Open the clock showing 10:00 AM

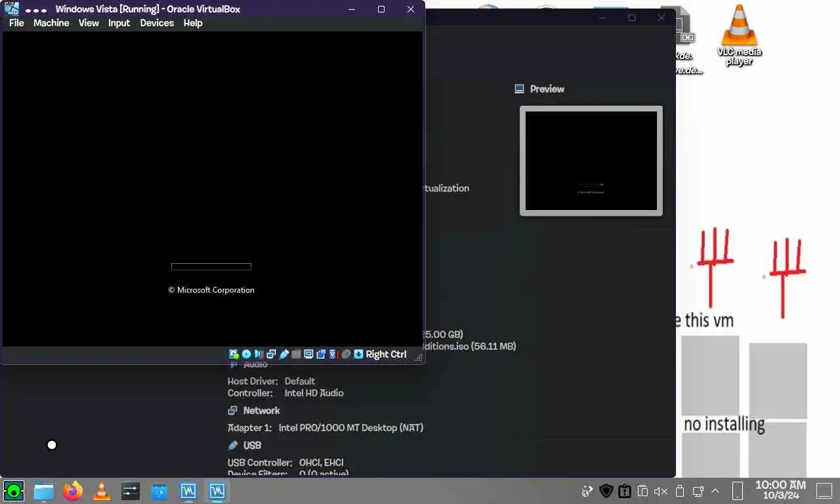[x=780, y=490]
